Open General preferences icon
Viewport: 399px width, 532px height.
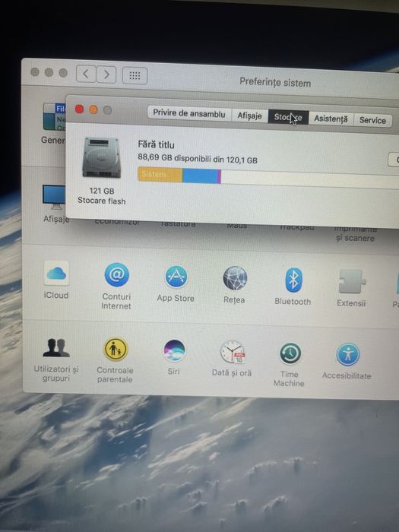tap(54, 117)
